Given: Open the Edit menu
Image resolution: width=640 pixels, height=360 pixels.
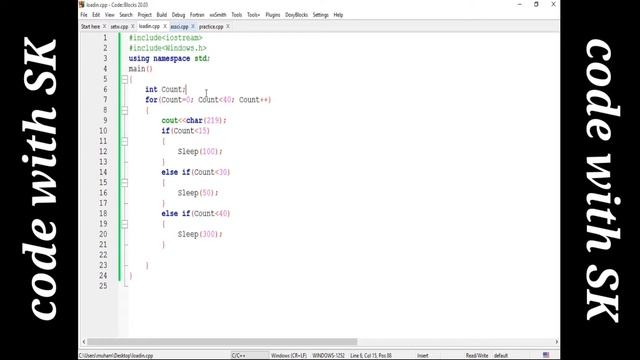Looking at the screenshot, I should click(96, 15).
